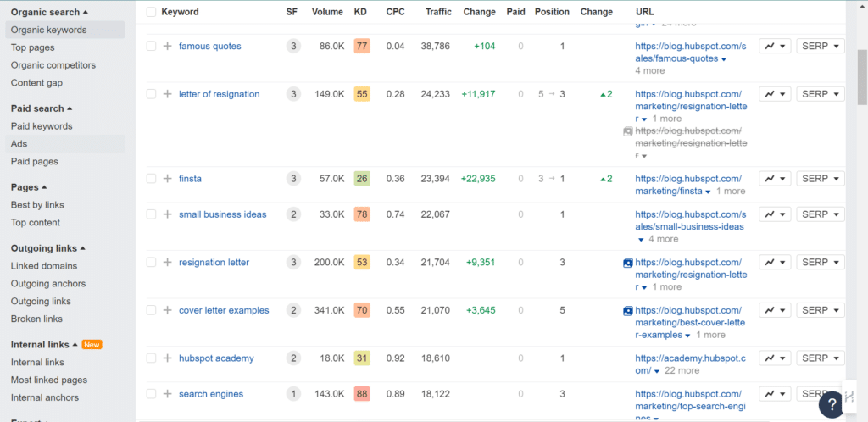The height and width of the screenshot is (422, 868).
Task: Click the vertical page scrollbar thumb
Action: (x=862, y=76)
